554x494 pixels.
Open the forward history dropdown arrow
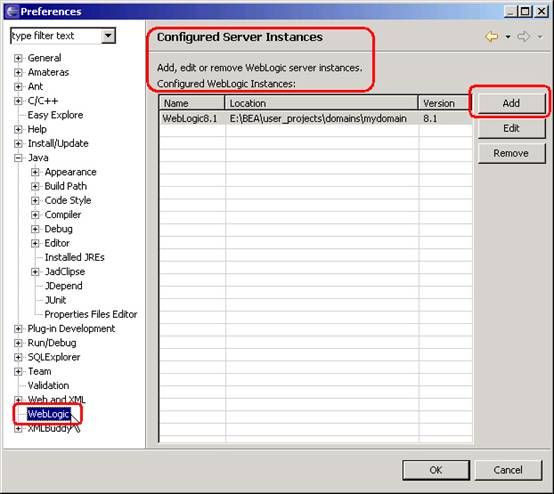point(540,36)
